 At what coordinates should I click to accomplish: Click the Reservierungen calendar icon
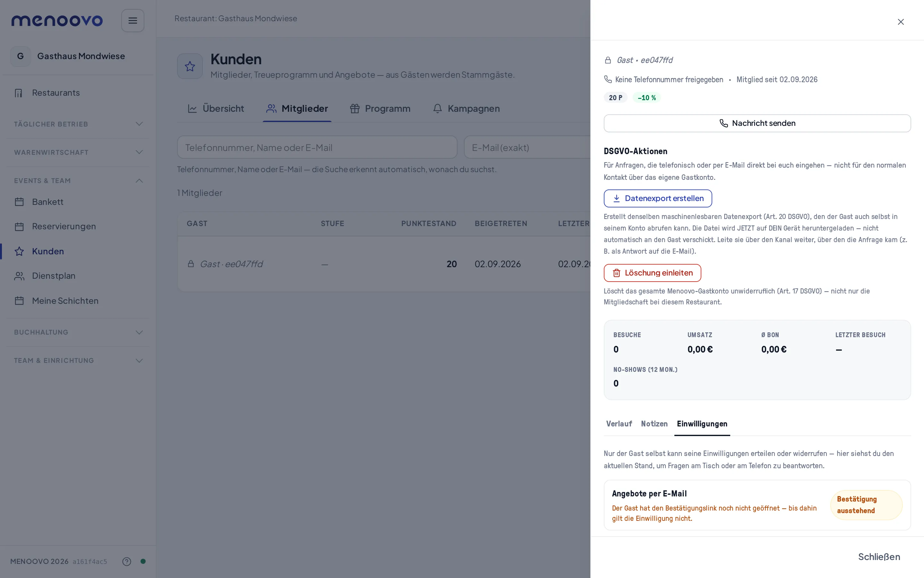(x=19, y=227)
